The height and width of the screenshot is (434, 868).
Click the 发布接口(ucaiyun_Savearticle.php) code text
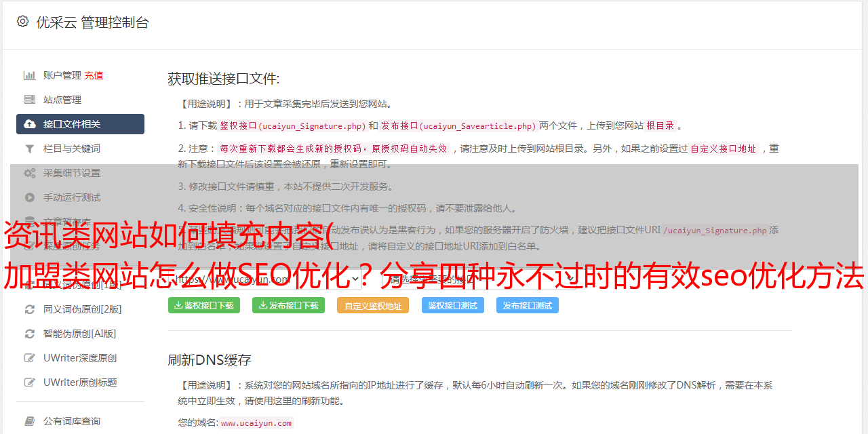[x=458, y=125]
